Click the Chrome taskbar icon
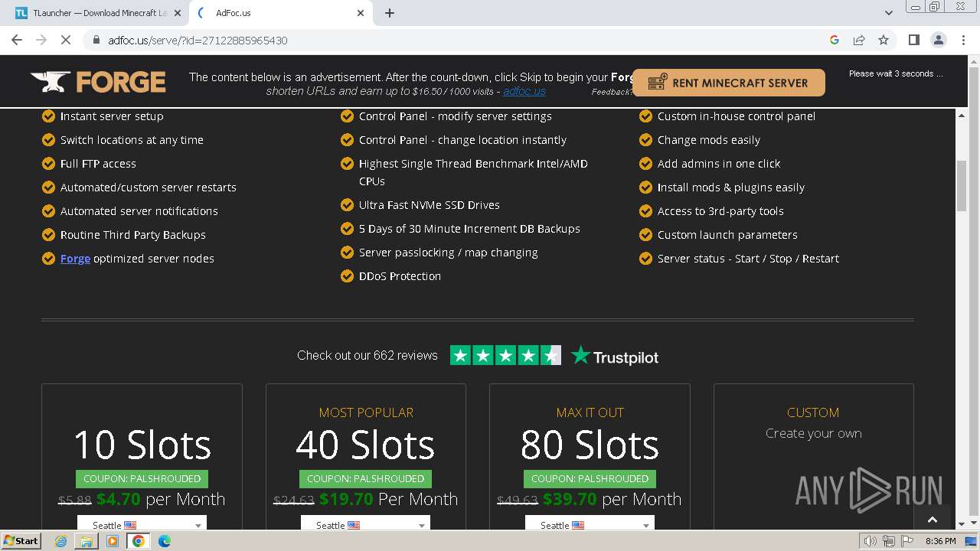 click(139, 541)
